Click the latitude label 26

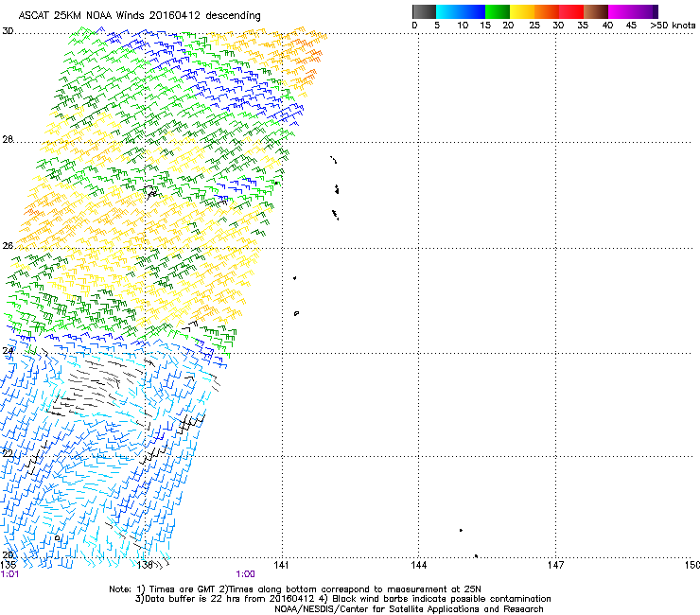click(8, 246)
